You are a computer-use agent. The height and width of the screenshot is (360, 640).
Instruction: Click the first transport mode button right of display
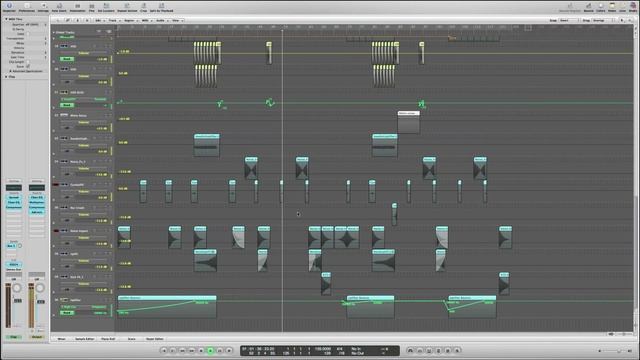click(x=410, y=350)
